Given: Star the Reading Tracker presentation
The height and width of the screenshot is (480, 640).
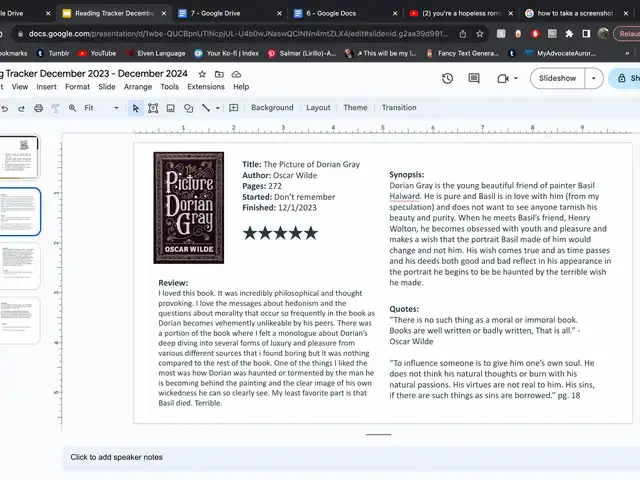Looking at the screenshot, I should pos(202,74).
